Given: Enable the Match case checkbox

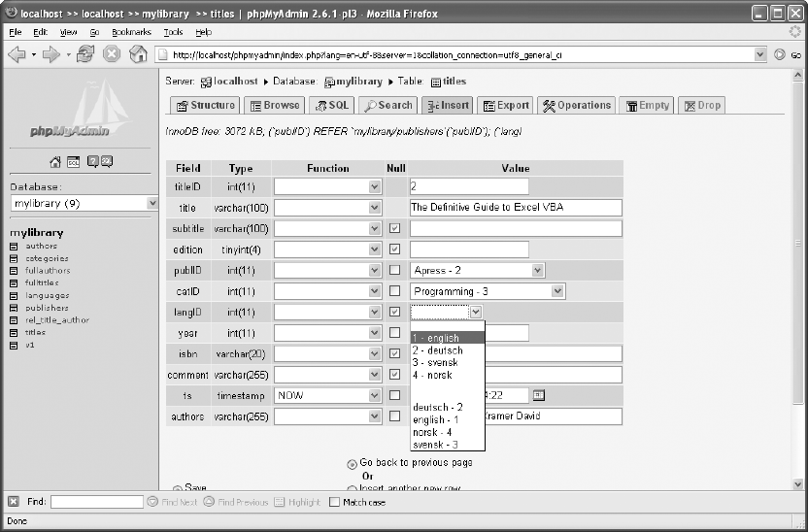Looking at the screenshot, I should [x=334, y=502].
